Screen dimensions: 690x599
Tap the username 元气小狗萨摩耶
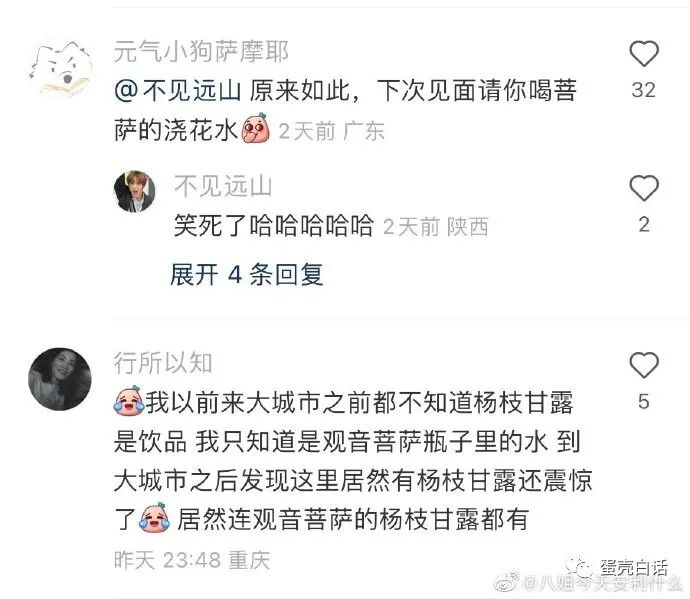[201, 52]
